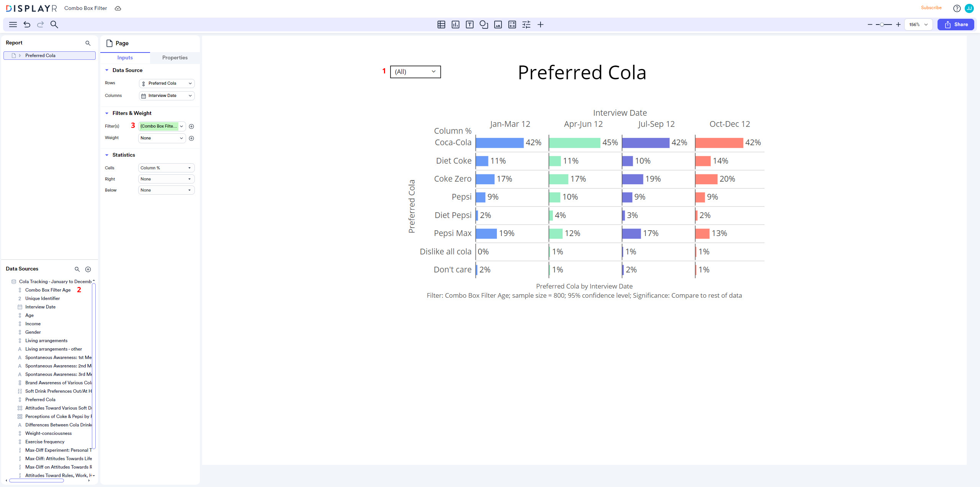Click the zoom slider handle
Image resolution: width=980 pixels, height=487 pixels.
click(882, 25)
